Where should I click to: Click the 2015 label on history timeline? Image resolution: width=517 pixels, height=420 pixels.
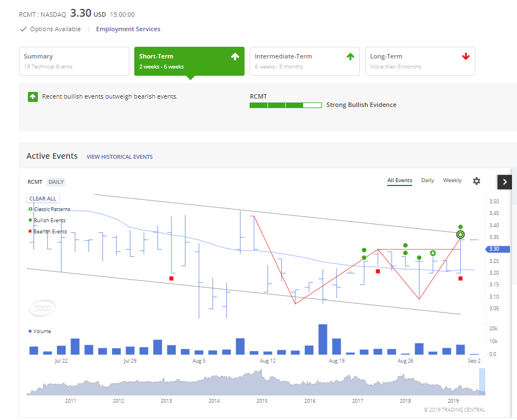click(x=262, y=401)
